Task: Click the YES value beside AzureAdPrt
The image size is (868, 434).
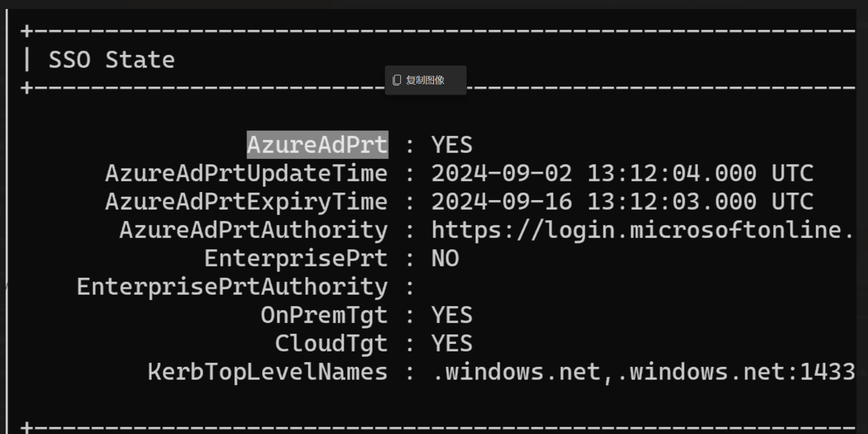Action: (451, 145)
